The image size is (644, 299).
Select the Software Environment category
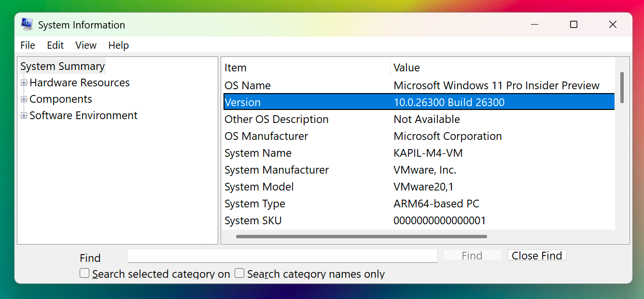pos(84,115)
